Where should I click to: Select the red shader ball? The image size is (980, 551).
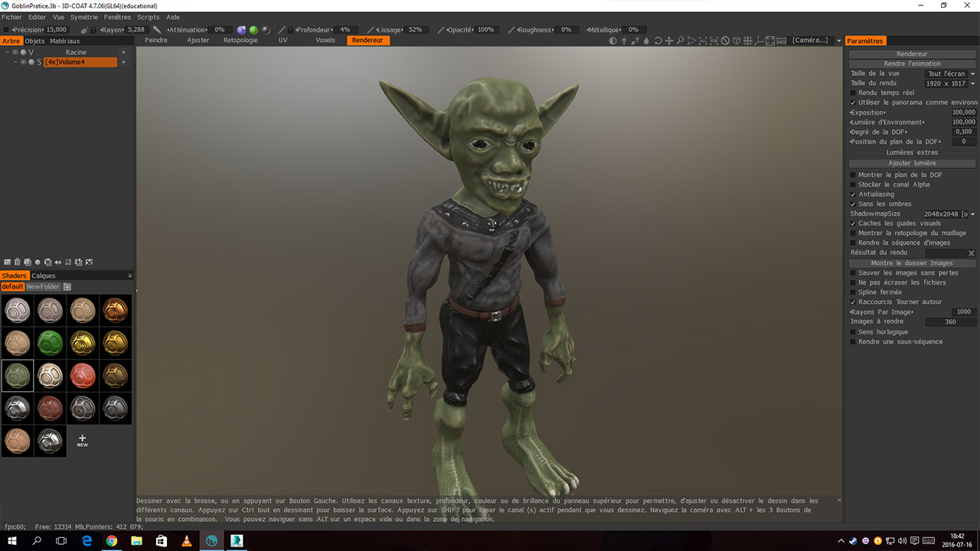pos(83,376)
